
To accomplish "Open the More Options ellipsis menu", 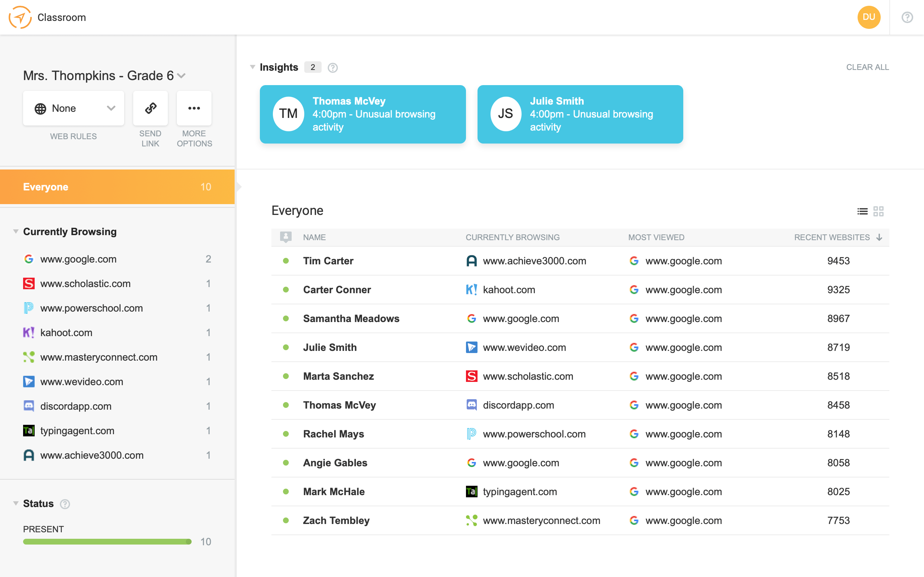I will 194,108.
